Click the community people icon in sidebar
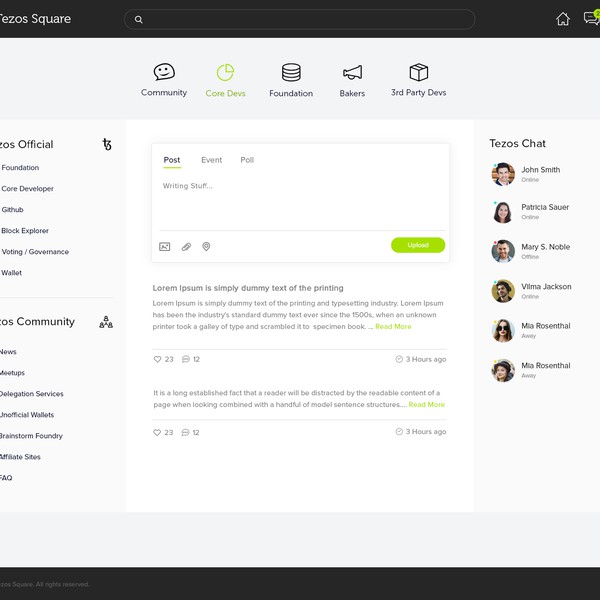The width and height of the screenshot is (600, 600). pos(106,322)
